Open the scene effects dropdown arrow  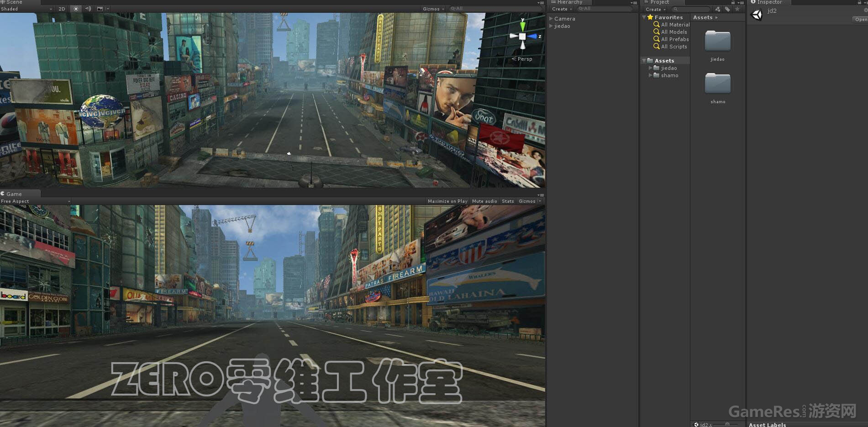[x=108, y=9]
